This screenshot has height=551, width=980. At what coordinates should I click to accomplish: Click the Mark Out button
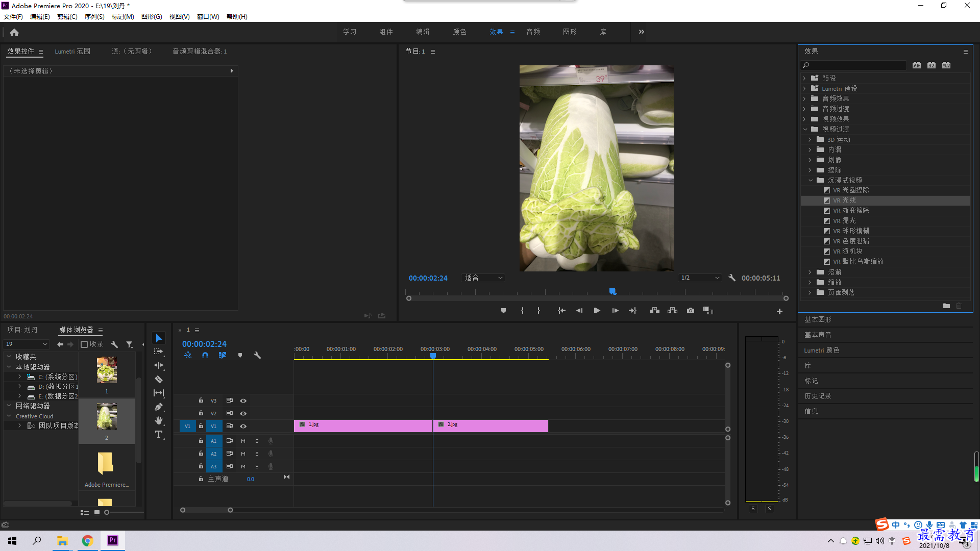point(538,311)
